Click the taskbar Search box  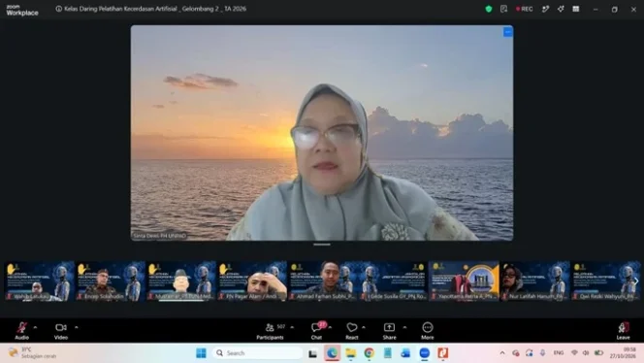(x=258, y=352)
